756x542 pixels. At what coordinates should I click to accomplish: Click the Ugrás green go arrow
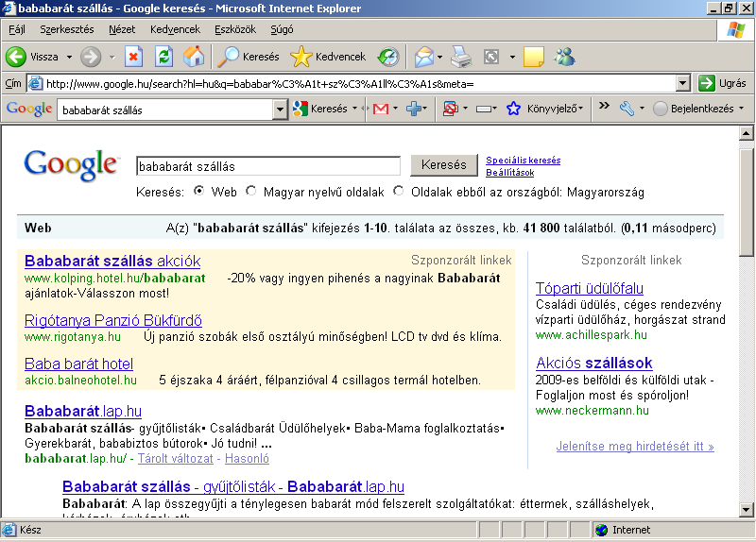click(706, 83)
